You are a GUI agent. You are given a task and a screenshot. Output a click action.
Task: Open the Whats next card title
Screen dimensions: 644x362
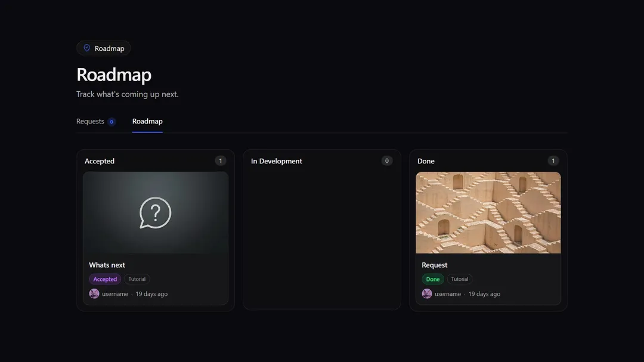pos(107,265)
